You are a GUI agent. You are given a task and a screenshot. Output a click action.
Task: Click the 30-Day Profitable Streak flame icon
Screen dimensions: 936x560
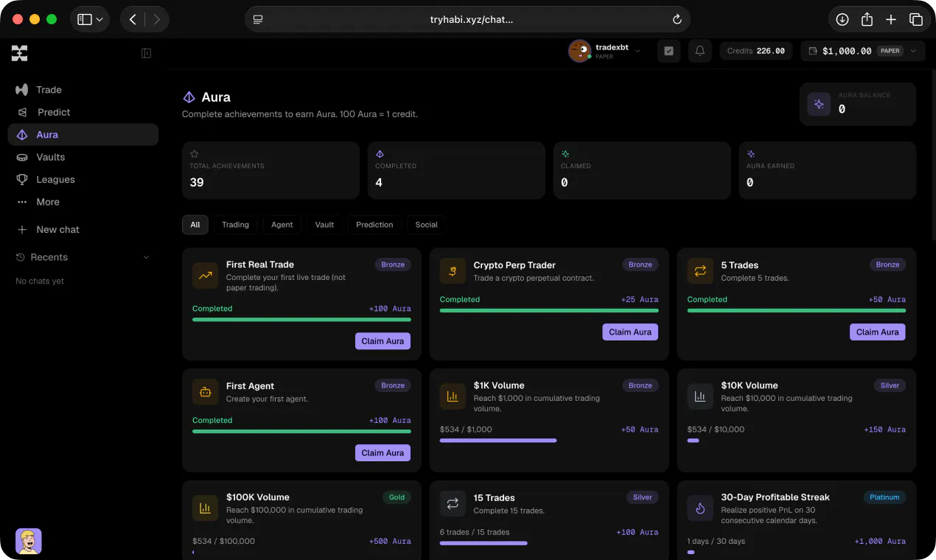pyautogui.click(x=700, y=508)
